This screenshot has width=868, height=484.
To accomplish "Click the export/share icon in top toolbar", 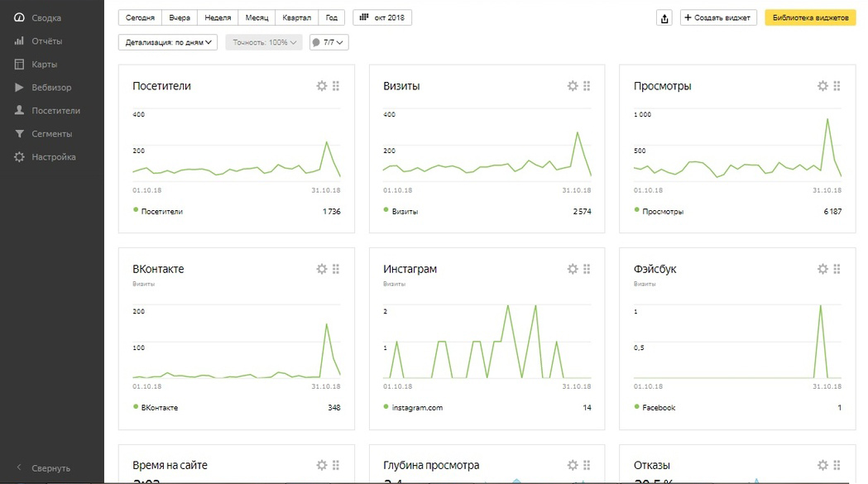I will [664, 18].
